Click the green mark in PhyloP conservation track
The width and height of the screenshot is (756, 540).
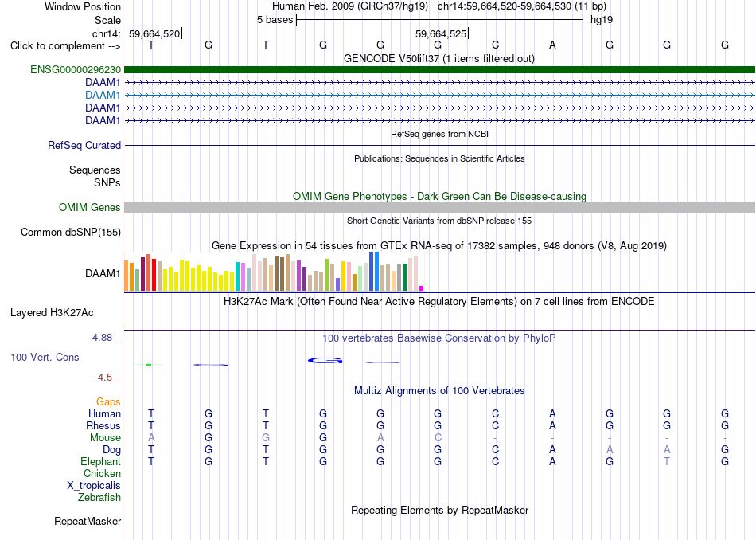coord(149,365)
